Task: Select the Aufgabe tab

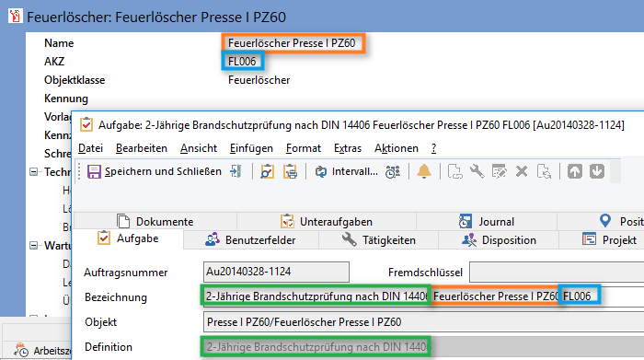Action: 128,238
